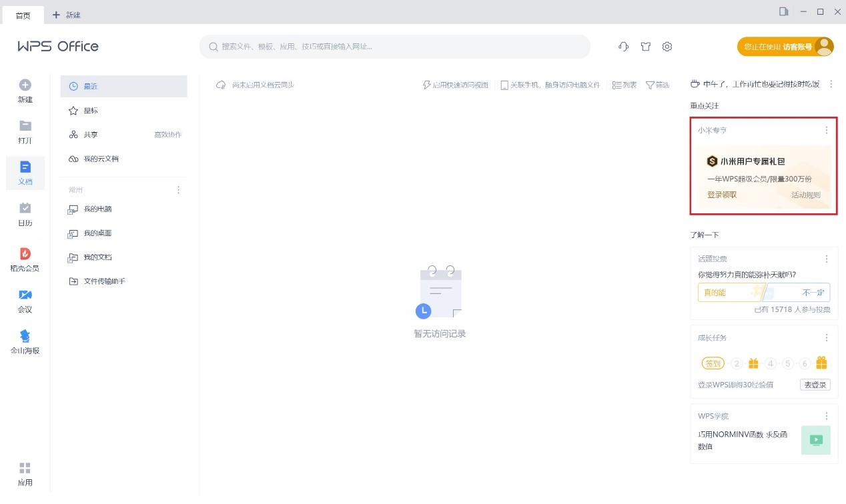This screenshot has height=504, width=846.
Task: Click 登录领取 on the Xiaomi gift card
Action: click(x=722, y=195)
